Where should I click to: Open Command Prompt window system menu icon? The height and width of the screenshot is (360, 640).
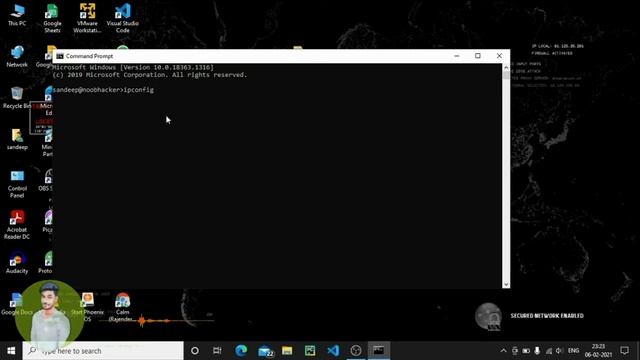coord(60,56)
